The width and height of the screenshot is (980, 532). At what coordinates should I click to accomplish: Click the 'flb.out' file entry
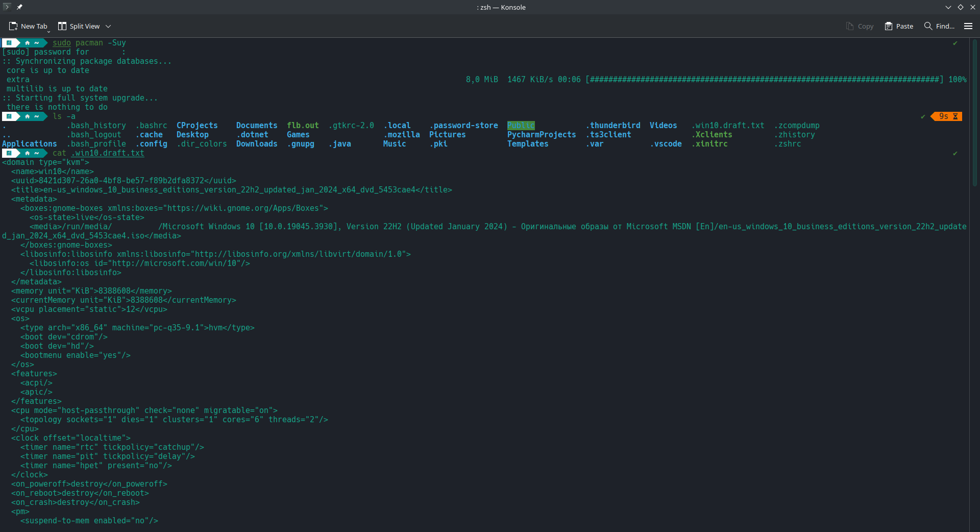click(x=303, y=126)
